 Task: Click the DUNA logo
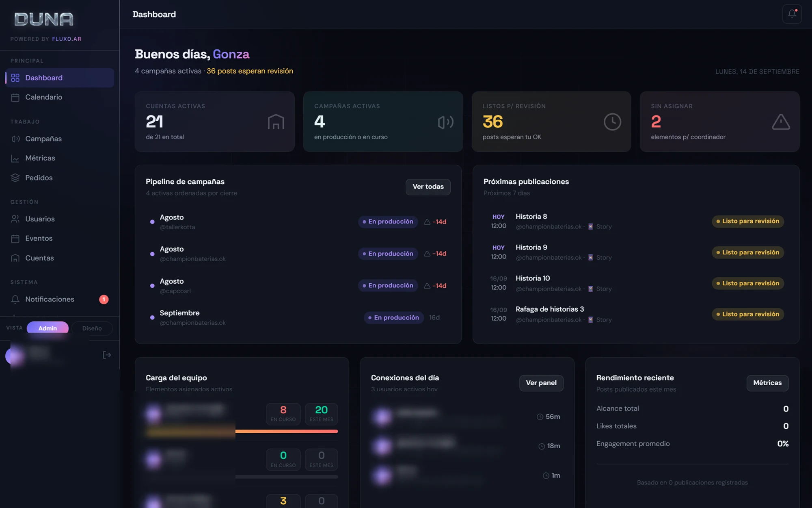(x=44, y=19)
